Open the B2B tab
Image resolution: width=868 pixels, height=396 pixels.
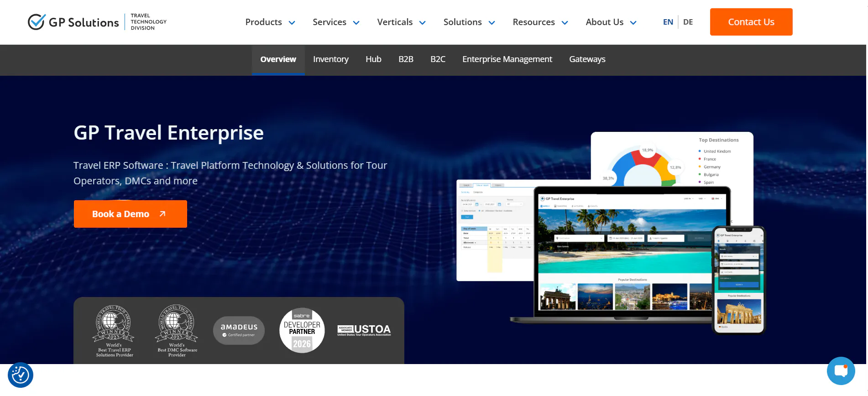pyautogui.click(x=406, y=59)
